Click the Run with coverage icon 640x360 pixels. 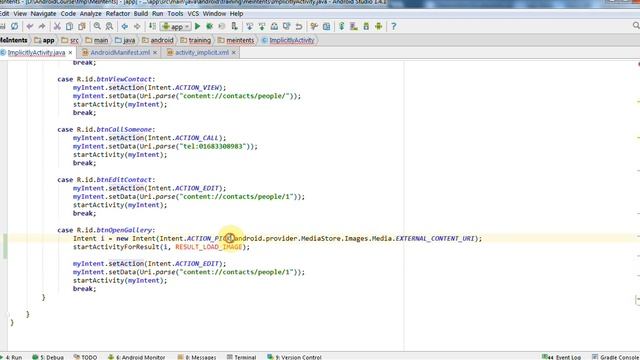222,27
